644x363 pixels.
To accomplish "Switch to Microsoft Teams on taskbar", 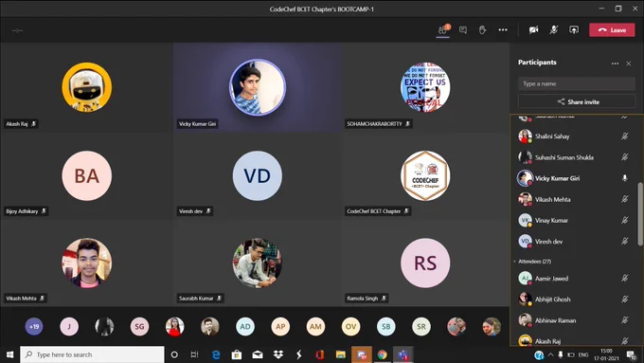I will coord(403,354).
